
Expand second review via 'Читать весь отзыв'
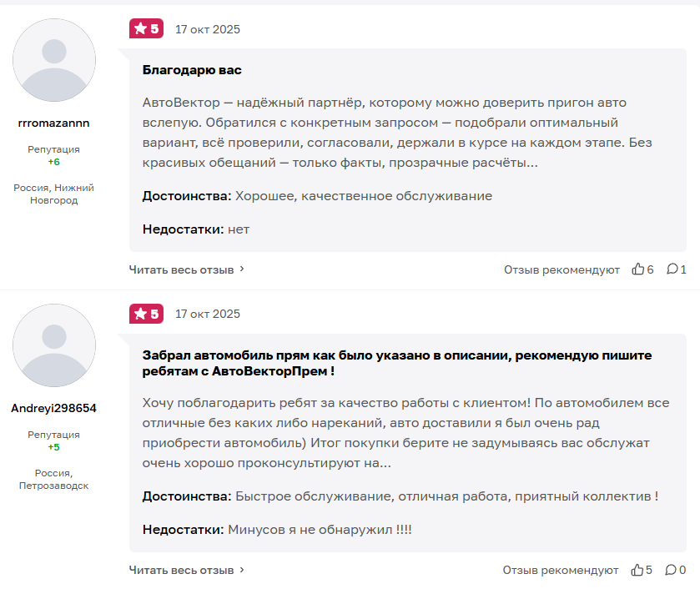181,570
